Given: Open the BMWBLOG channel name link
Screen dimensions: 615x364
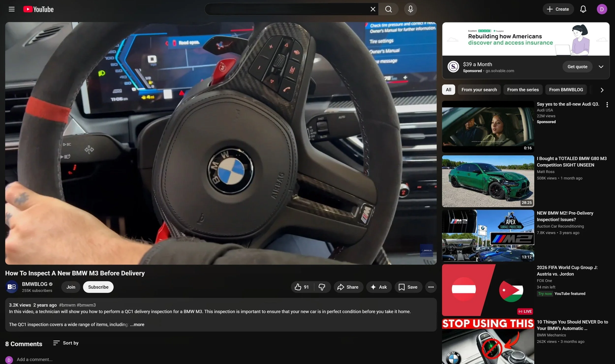Looking at the screenshot, I should tap(35, 284).
